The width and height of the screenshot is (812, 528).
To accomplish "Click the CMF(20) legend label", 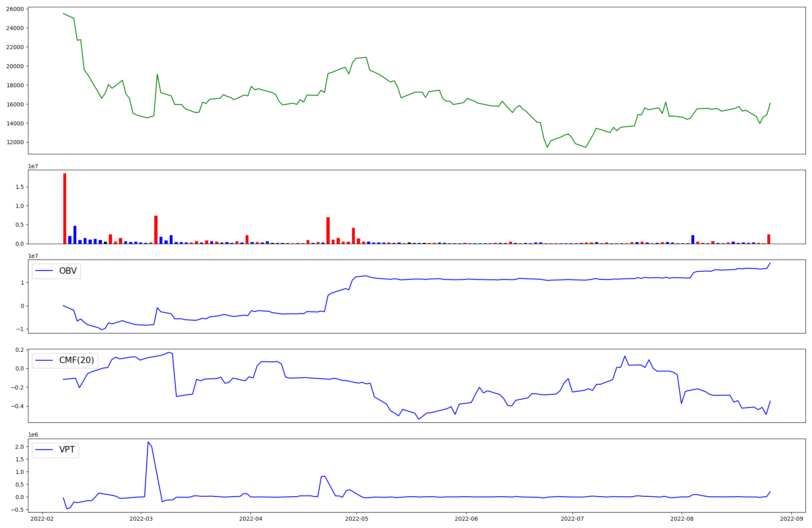I will [x=76, y=360].
